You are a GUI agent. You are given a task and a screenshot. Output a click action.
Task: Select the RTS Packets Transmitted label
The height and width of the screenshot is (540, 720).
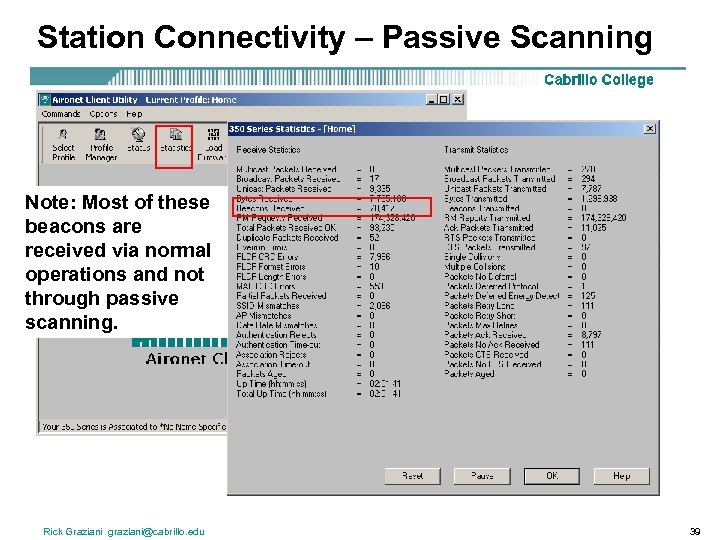coord(489,237)
